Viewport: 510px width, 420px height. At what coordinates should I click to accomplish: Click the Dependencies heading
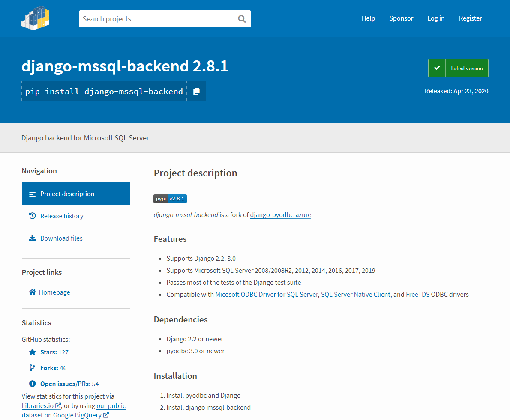pos(180,320)
